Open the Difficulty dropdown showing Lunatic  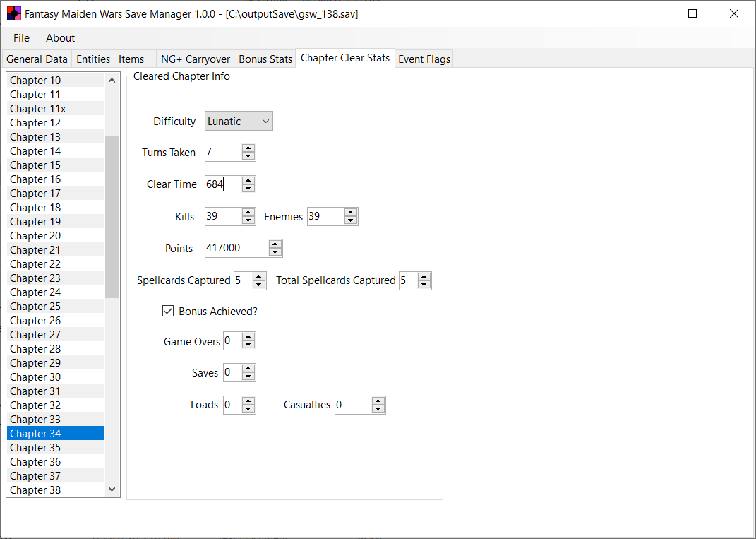[x=239, y=121]
